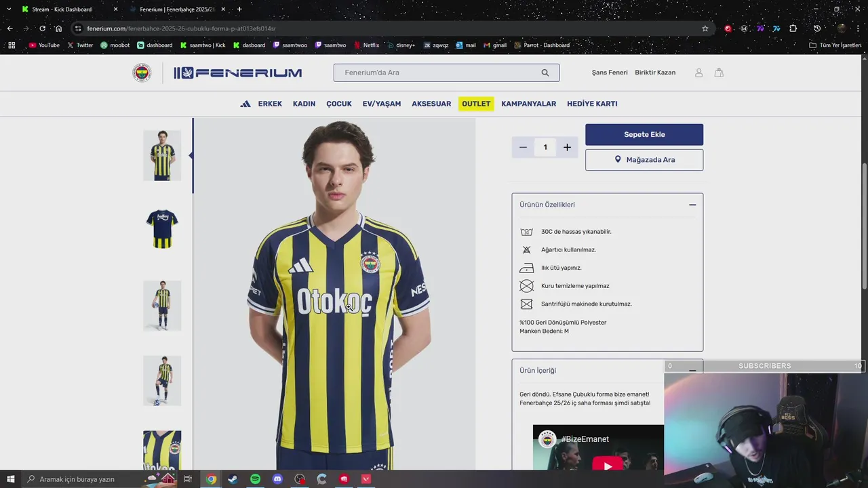Image resolution: width=868 pixels, height=488 pixels.
Task: Click the Şans Feneri link
Action: coord(610,73)
